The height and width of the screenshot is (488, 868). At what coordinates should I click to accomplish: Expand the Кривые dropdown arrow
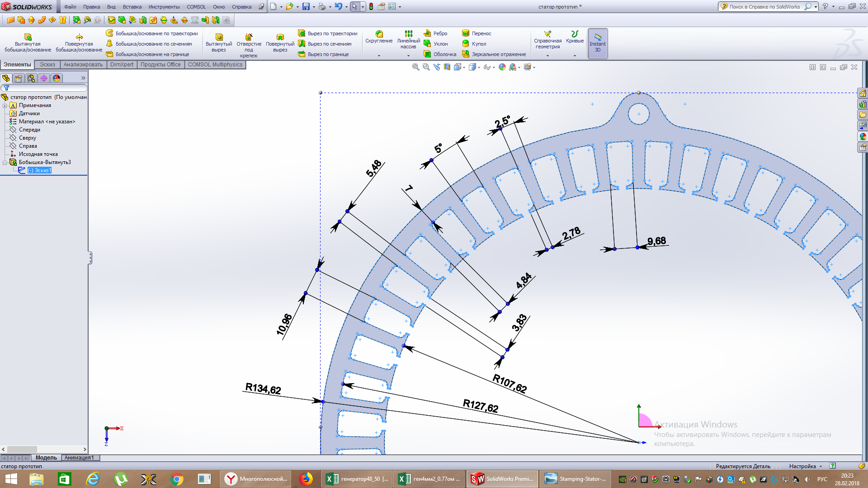575,56
